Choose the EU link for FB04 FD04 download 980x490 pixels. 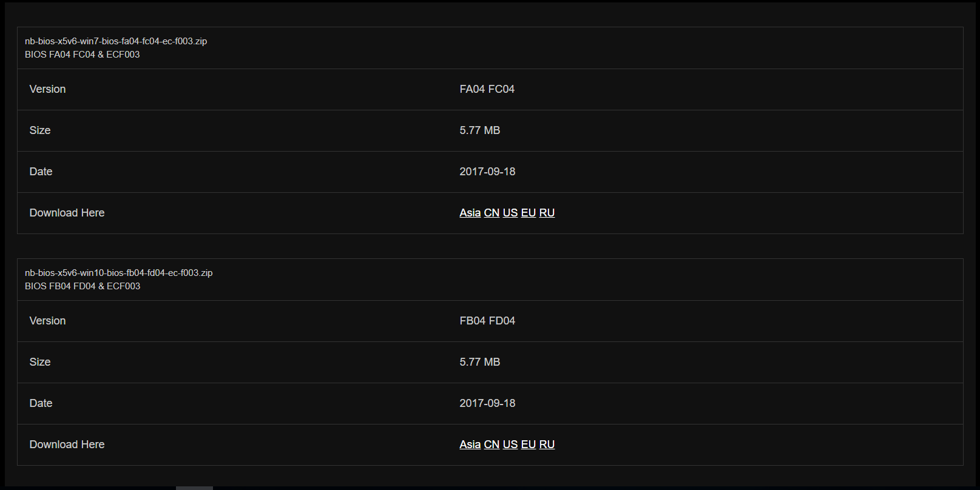[x=529, y=445]
